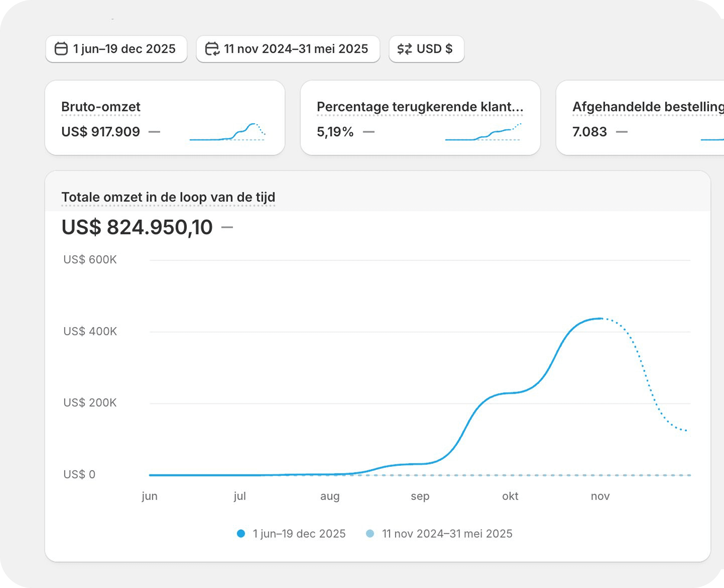The height and width of the screenshot is (588, 724).
Task: Click the light blue legend dot
Action: point(370,534)
